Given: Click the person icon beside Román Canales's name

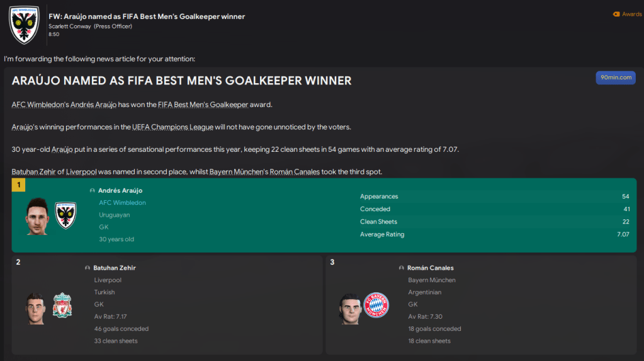Looking at the screenshot, I should coord(402,268).
